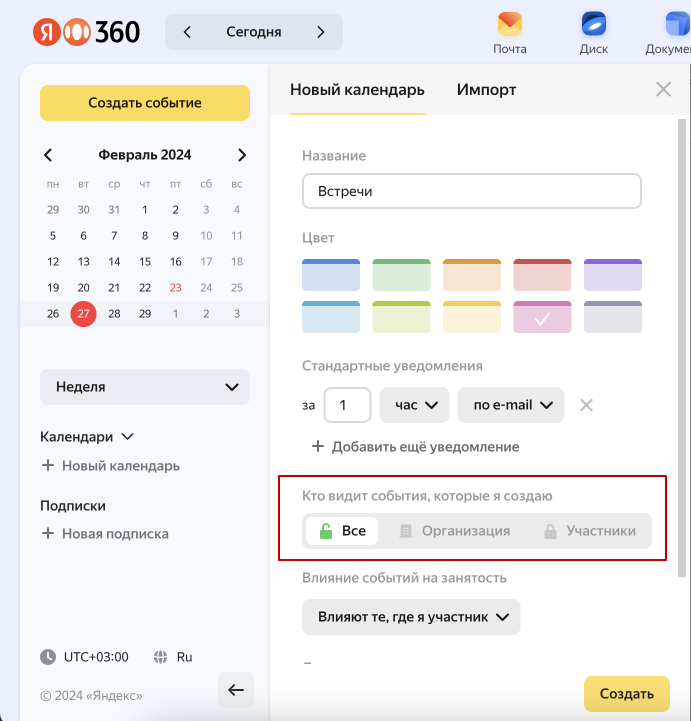Open the Почта mail app icon
This screenshot has height=721, width=691.
click(509, 25)
